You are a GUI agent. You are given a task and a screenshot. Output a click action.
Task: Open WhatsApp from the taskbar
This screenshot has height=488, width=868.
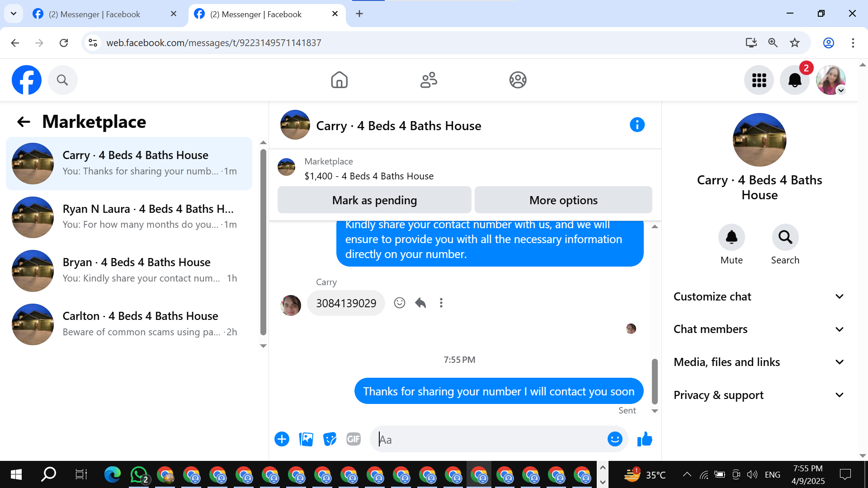click(x=139, y=474)
